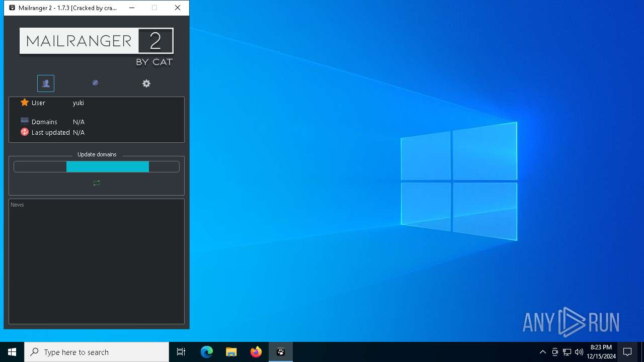
Task: Click the Update domains progress bar
Action: tap(97, 167)
